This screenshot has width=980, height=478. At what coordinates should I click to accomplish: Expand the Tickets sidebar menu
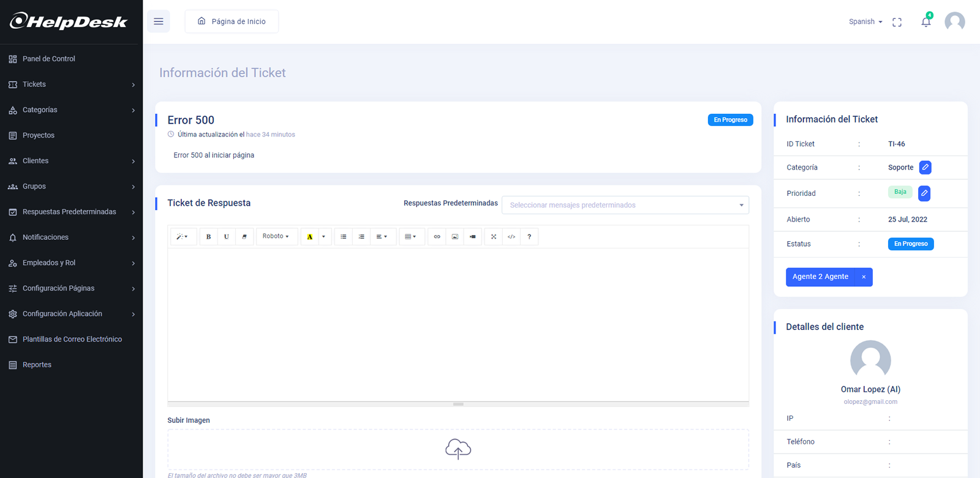pos(71,84)
